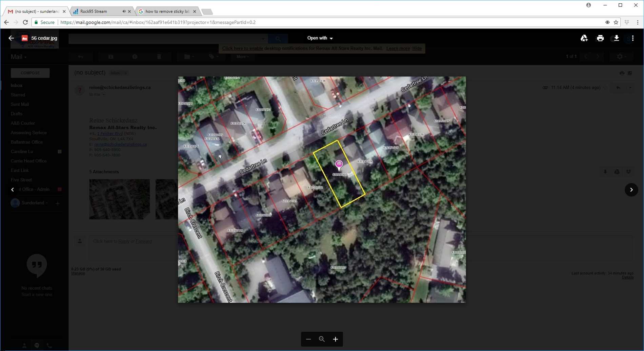Image resolution: width=644 pixels, height=351 pixels.
Task: Mute the Rock95 Stream tab audio
Action: pos(124,12)
